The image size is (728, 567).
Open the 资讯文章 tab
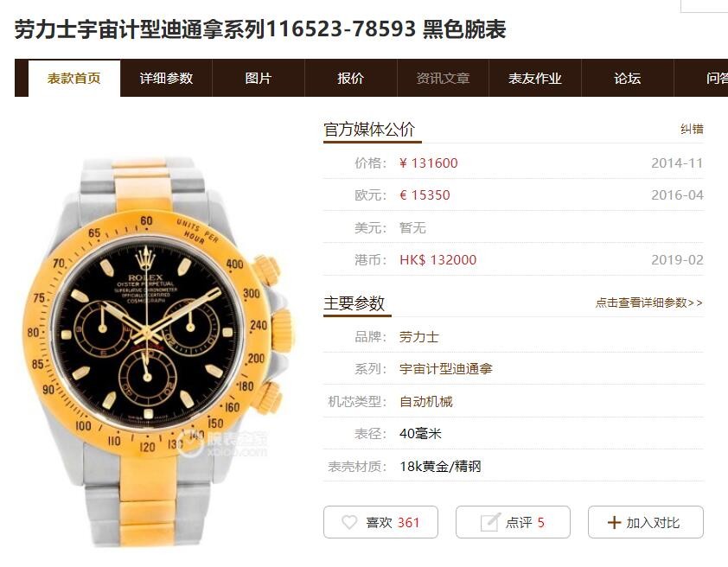443,78
